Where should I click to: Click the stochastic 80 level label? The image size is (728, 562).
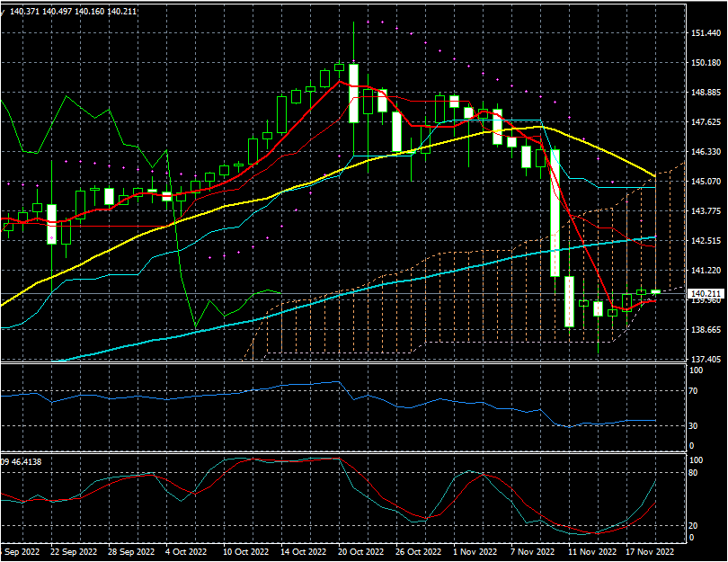pos(693,473)
